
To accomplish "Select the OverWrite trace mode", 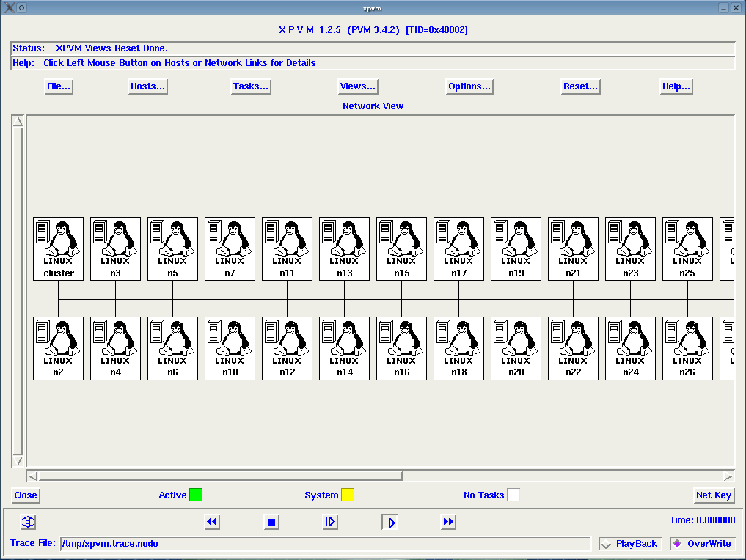I will (x=702, y=544).
